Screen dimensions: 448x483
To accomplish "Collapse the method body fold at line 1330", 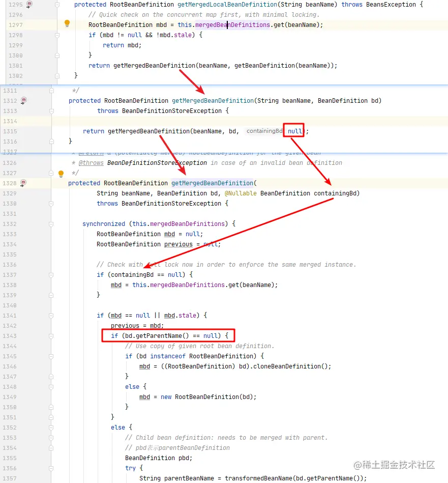I will tap(51, 204).
